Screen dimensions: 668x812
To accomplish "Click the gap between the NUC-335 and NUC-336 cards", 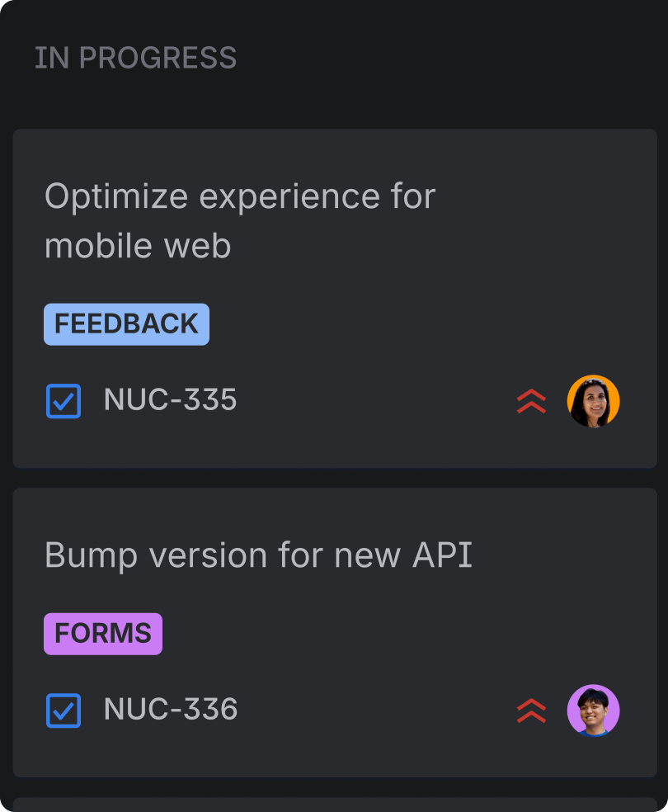I will click(334, 478).
